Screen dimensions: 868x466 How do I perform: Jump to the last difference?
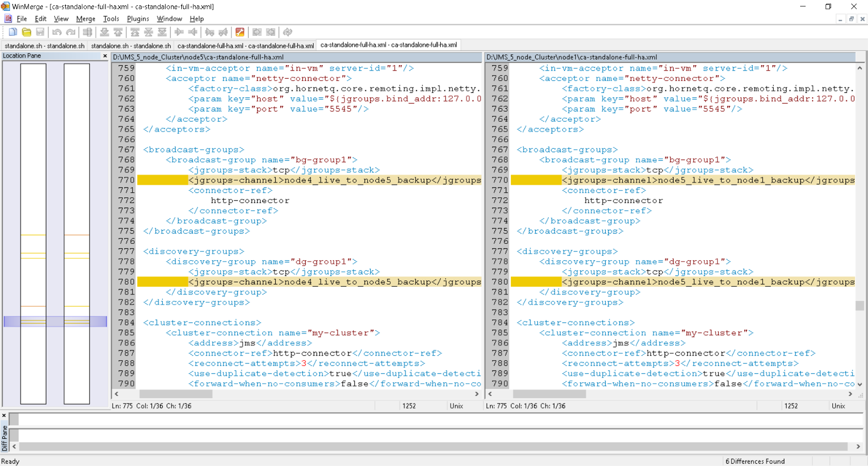click(x=162, y=32)
